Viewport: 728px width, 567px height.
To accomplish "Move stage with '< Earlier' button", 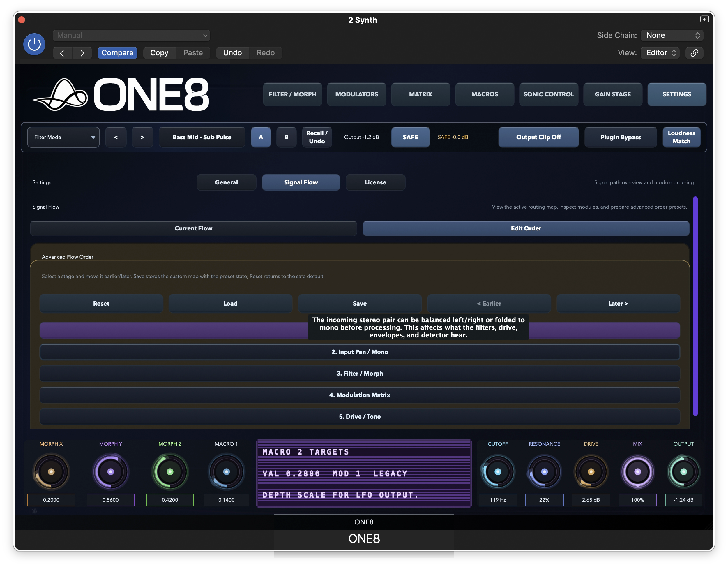I will point(489,304).
